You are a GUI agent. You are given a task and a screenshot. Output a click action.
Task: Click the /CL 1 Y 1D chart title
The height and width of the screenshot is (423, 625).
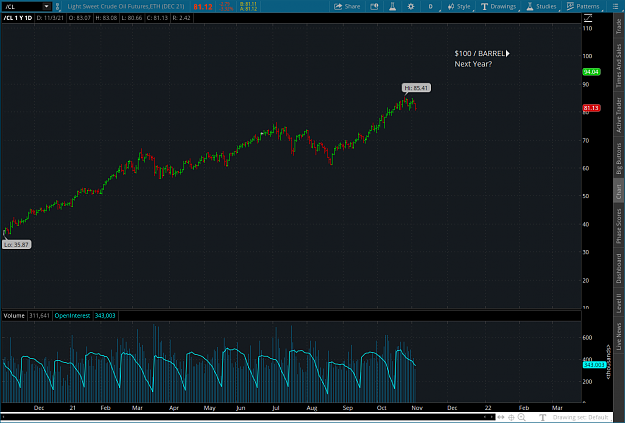click(x=18, y=18)
